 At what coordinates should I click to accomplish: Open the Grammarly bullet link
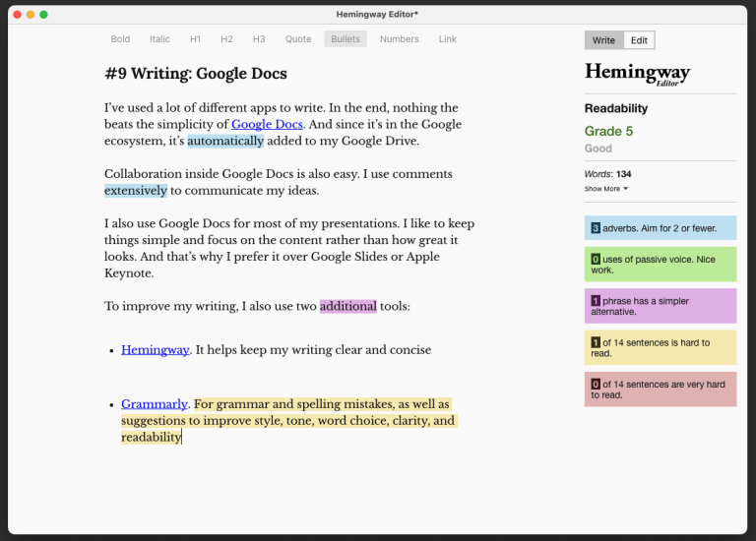155,403
